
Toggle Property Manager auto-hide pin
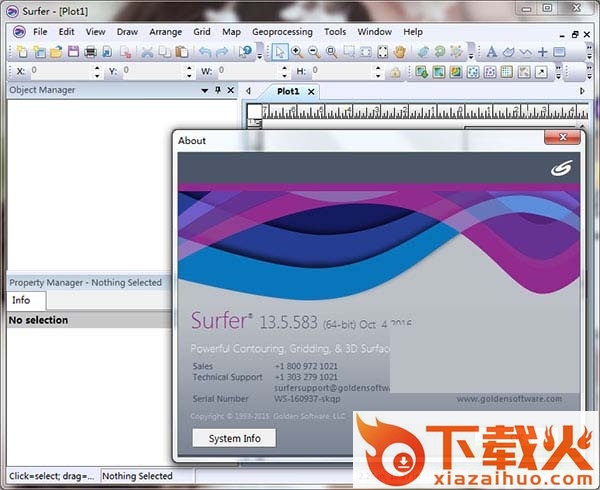coord(217,283)
